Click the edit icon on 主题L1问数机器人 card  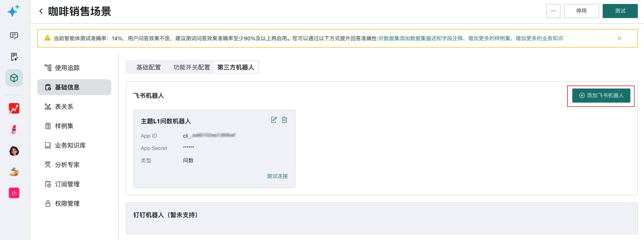coord(274,120)
